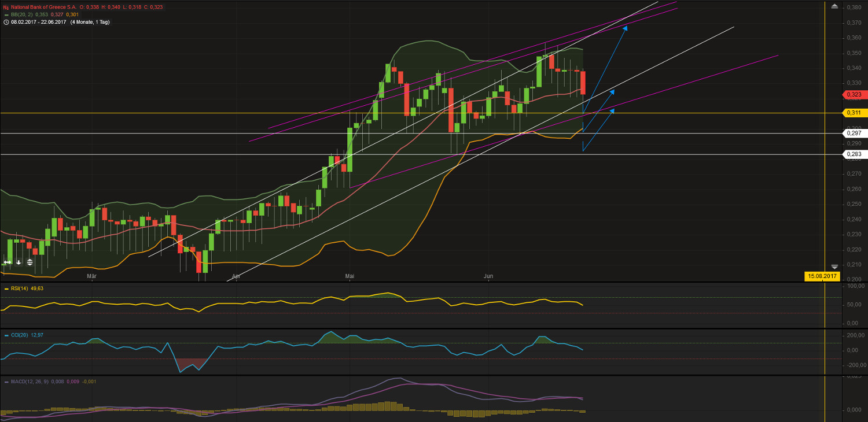Click the yellow date label 15.08.2017
Image resolution: width=868 pixels, height=422 pixels.
point(821,276)
